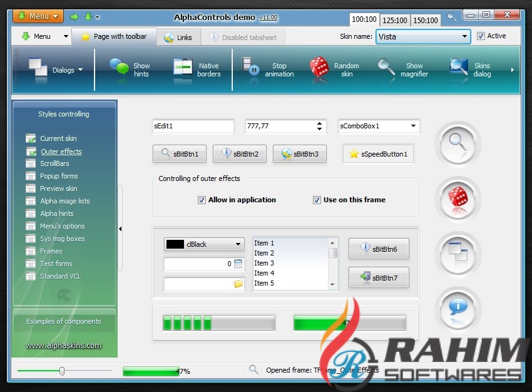Open the Skins dialog toolbar icon
The image size is (532, 392).
pos(459,66)
